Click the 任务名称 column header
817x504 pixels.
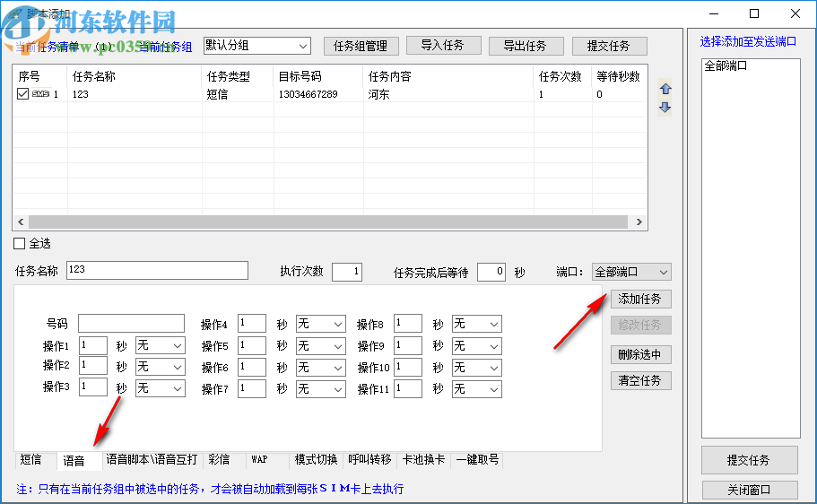coord(135,76)
